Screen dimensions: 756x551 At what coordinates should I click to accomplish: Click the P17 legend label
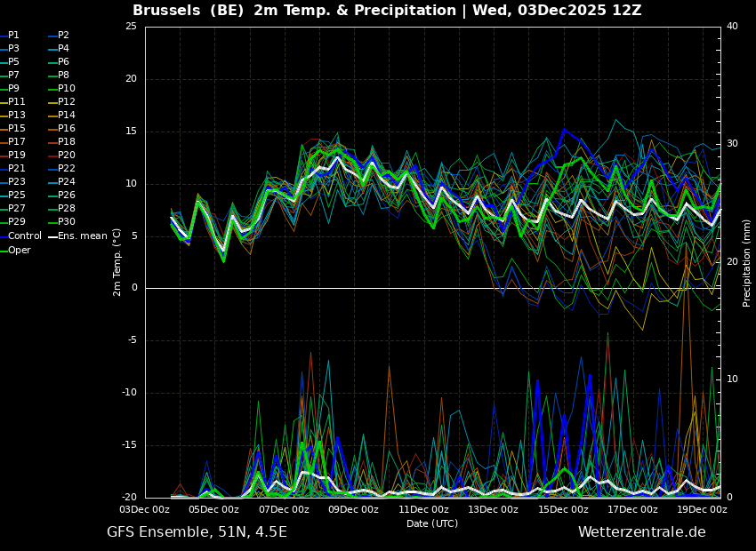click(12, 141)
